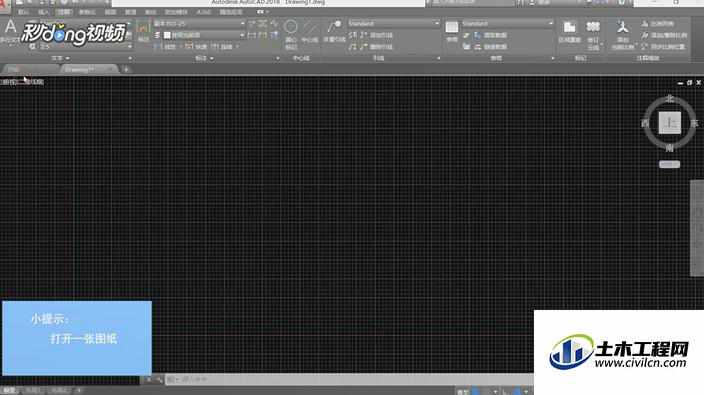Switch to the A360 ribbon tab
704x395 pixels.
pyautogui.click(x=203, y=12)
